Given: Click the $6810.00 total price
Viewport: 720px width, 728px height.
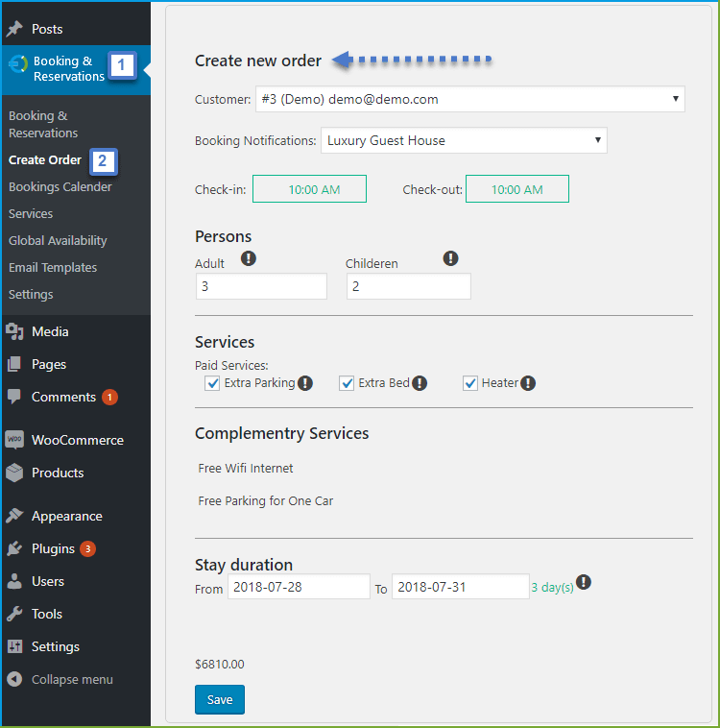Looking at the screenshot, I should (x=220, y=664).
